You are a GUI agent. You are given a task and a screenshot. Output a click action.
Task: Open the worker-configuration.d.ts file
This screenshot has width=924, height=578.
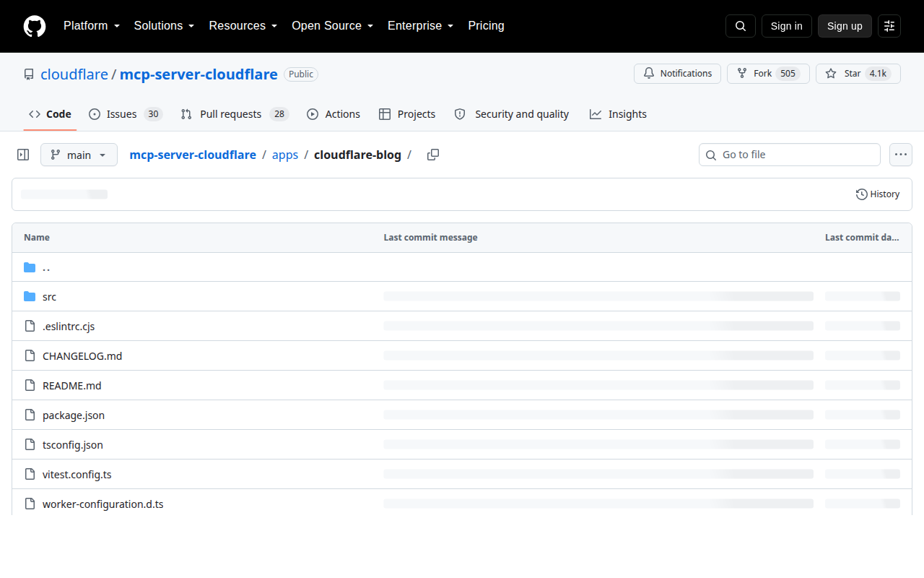pyautogui.click(x=103, y=504)
